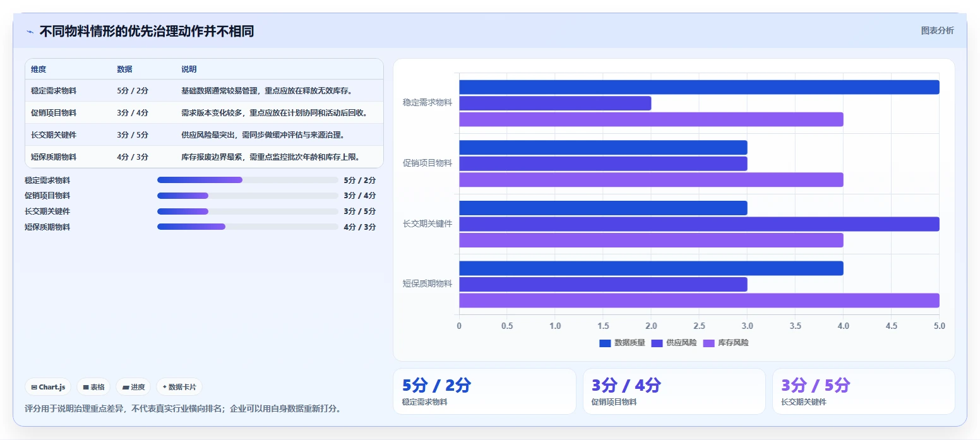Click table description about 缓冲评估与来源治理

[263, 135]
